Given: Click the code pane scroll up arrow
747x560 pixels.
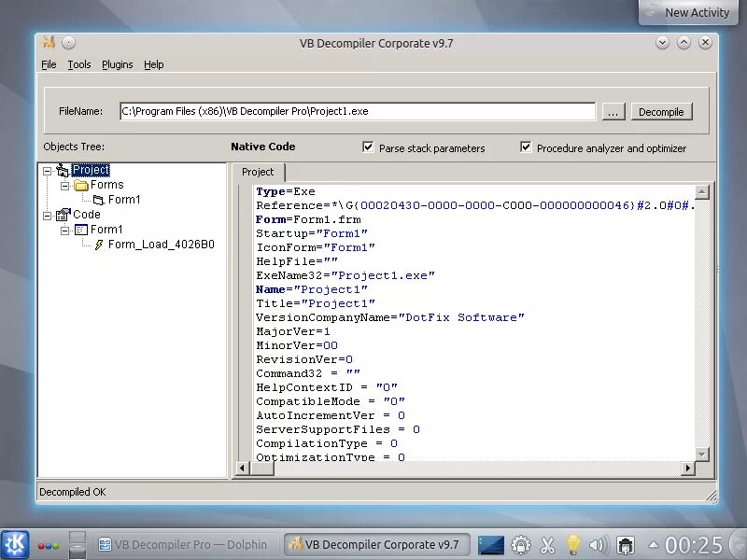Looking at the screenshot, I should coord(702,192).
